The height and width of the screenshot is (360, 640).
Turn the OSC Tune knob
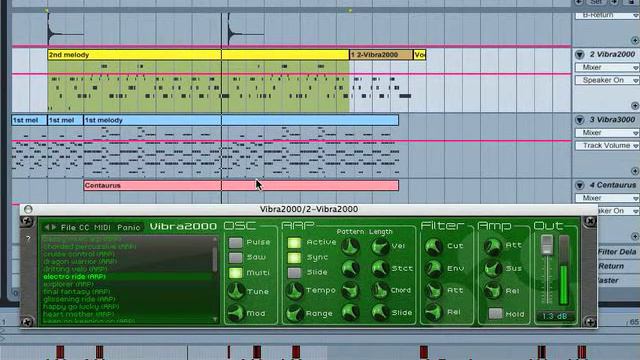236,291
